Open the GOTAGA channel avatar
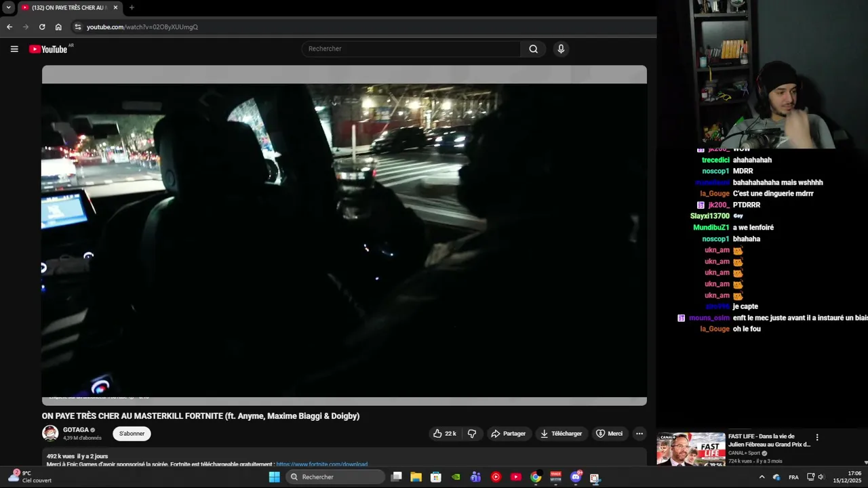Screen dimensions: 868x488 50,433
